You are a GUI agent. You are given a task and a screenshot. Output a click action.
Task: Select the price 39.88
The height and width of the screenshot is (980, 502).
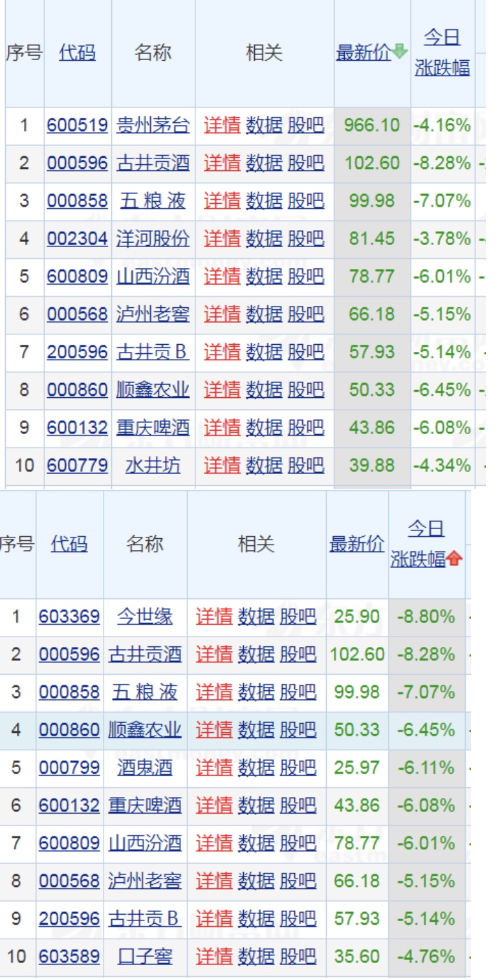point(372,465)
